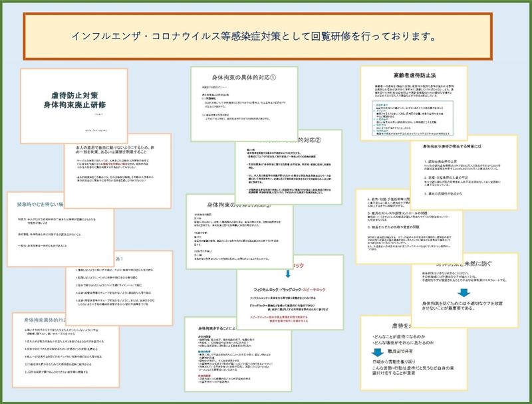Image resolution: width=532 pixels, height=404 pixels.
Task: Click the bullet ・どんな場面がそれらにあたるのか
Action: pos(403,343)
